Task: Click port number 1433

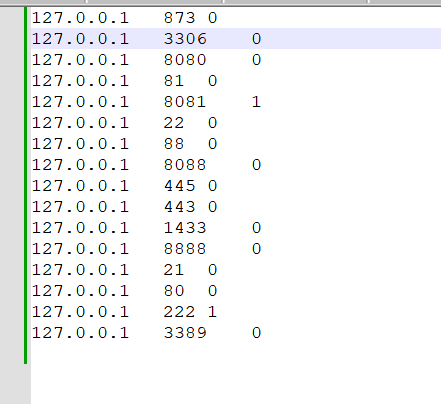Action: 185,228
